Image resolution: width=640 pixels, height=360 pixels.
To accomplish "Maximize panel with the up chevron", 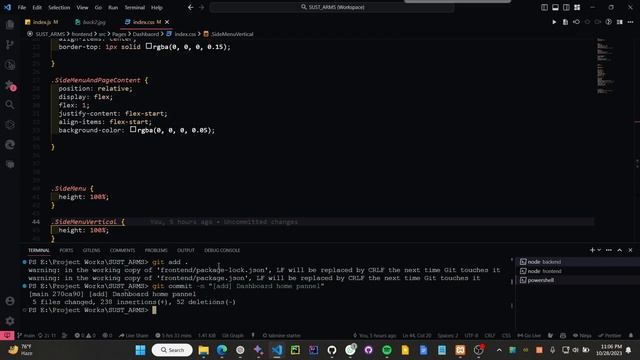I will 620,250.
